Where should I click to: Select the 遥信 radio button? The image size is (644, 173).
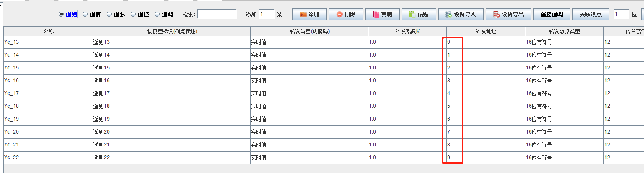pyautogui.click(x=85, y=14)
